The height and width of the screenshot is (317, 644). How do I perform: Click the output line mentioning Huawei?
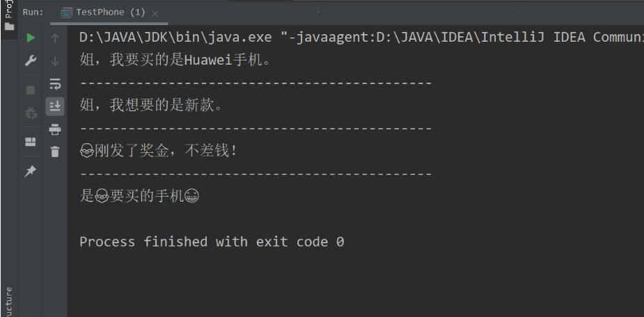coord(175,60)
